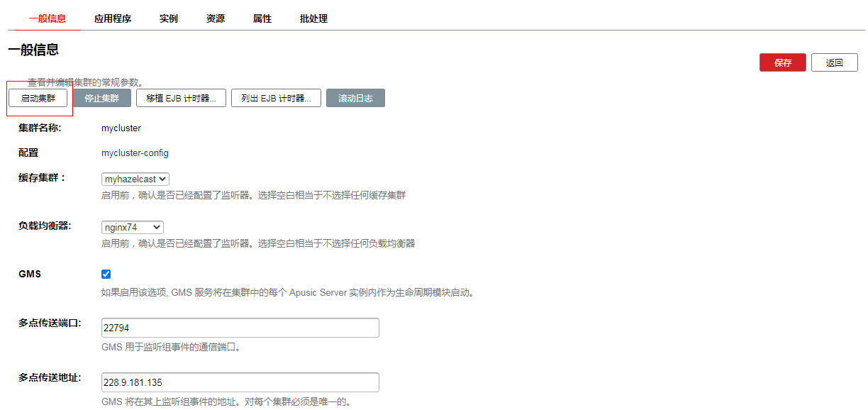Uncheck the GMS checkbox
The width and height of the screenshot is (868, 410).
[x=106, y=275]
